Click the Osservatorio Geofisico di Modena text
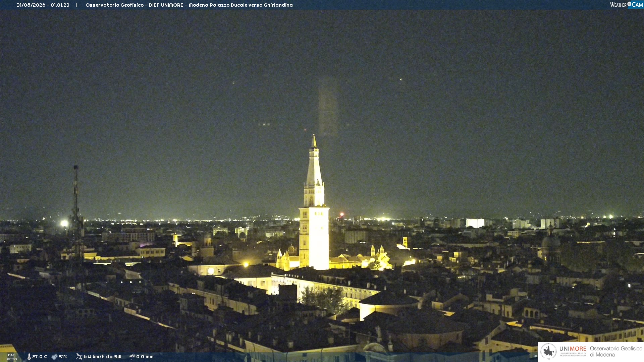The image size is (644, 362). pos(616,352)
